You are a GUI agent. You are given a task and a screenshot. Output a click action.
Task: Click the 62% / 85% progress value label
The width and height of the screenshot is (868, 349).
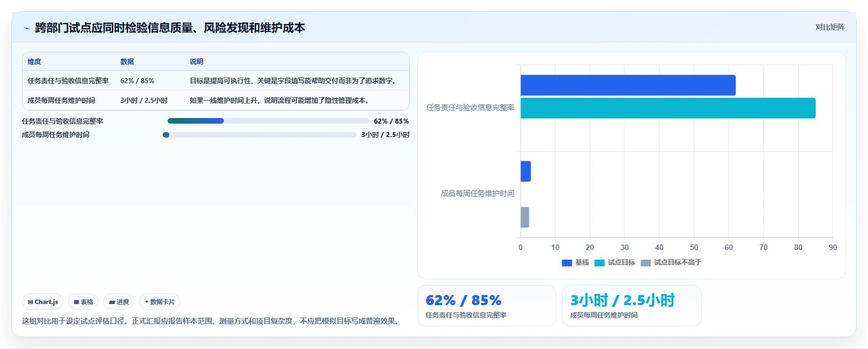391,121
